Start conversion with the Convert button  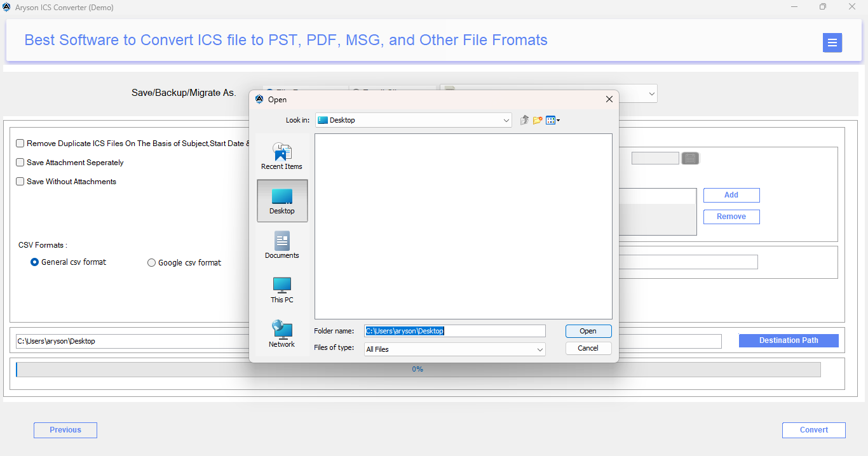pos(814,430)
